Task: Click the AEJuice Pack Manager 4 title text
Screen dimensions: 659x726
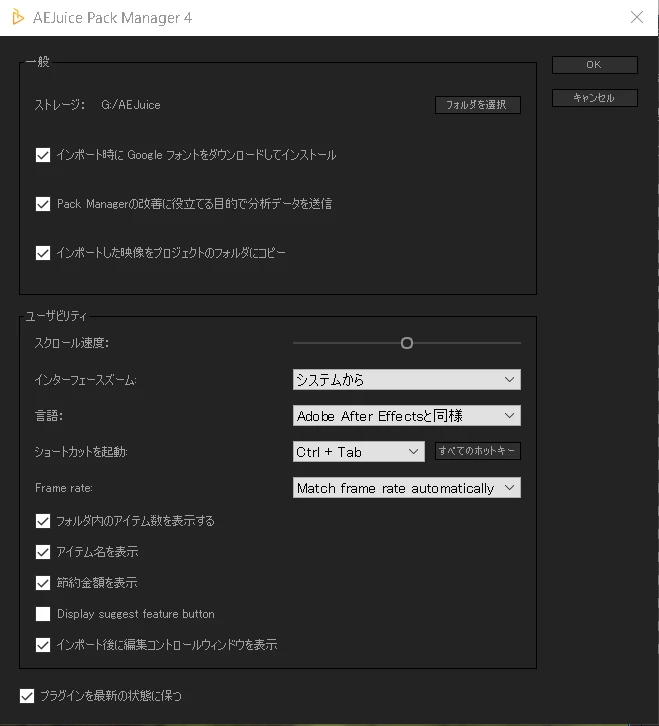Action: pyautogui.click(x=112, y=18)
